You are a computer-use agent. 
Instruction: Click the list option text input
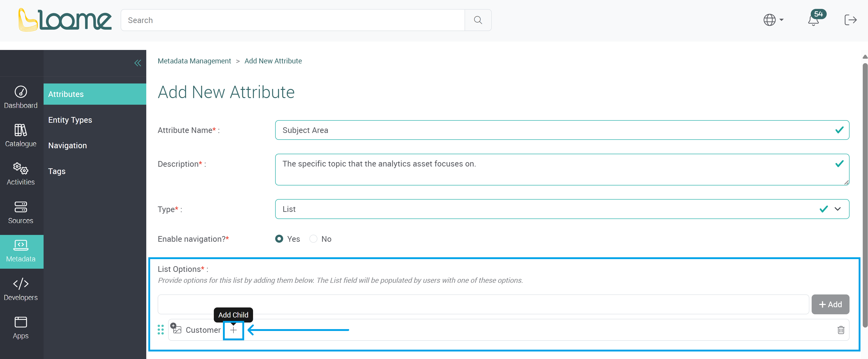tap(483, 304)
